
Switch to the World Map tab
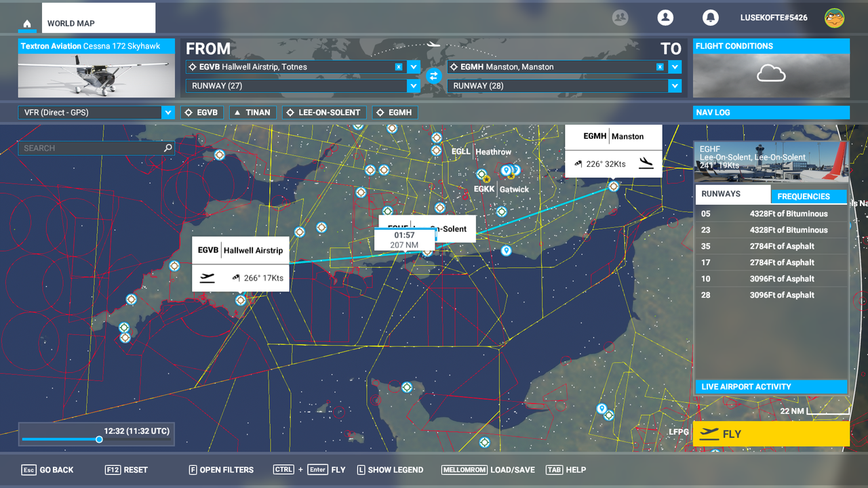point(98,18)
